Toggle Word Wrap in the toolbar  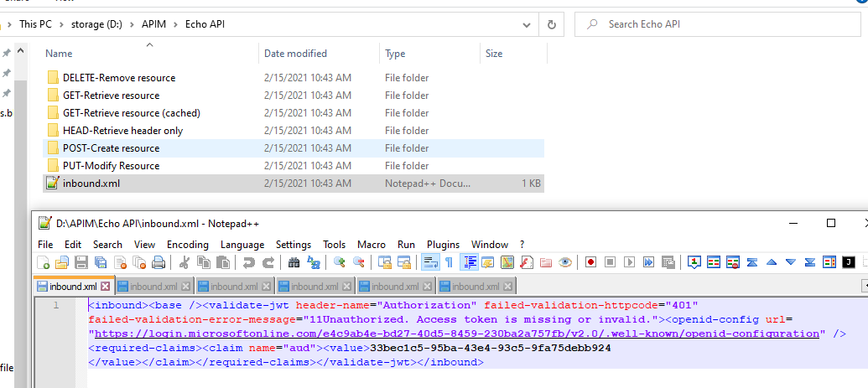pos(430,262)
